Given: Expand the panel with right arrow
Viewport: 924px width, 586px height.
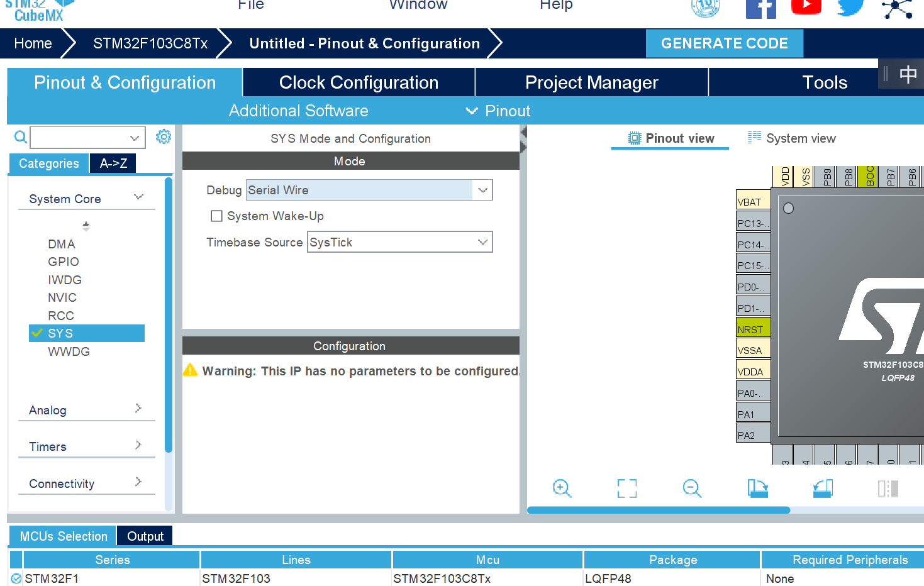Looking at the screenshot, I should pyautogui.click(x=523, y=146).
